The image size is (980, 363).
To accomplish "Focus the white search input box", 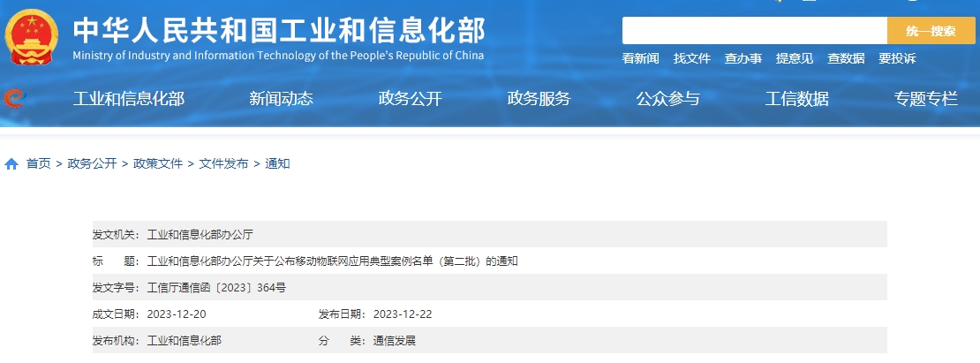I will [754, 31].
